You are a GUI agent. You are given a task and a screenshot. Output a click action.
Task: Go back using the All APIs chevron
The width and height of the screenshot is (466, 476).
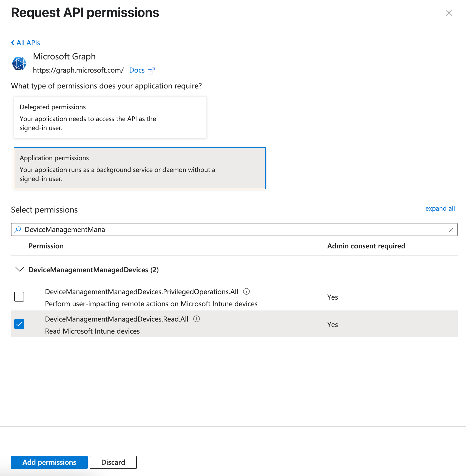(x=13, y=43)
